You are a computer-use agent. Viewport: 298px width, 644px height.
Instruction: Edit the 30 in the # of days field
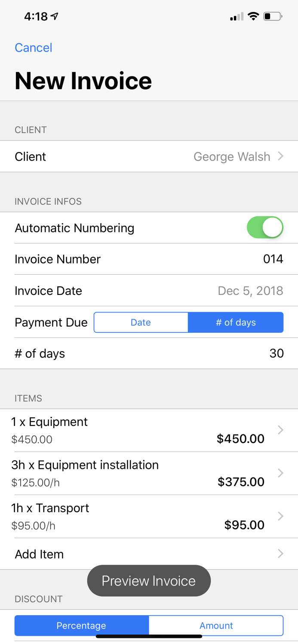(277, 353)
